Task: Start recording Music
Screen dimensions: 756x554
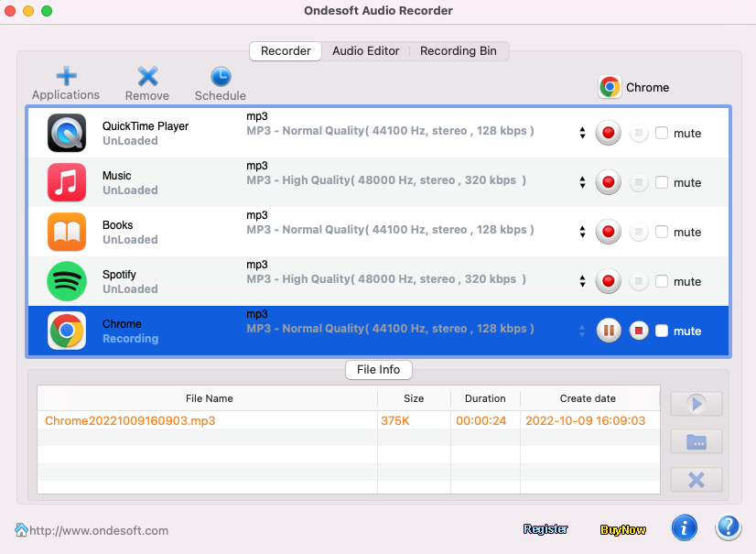Action: click(608, 182)
